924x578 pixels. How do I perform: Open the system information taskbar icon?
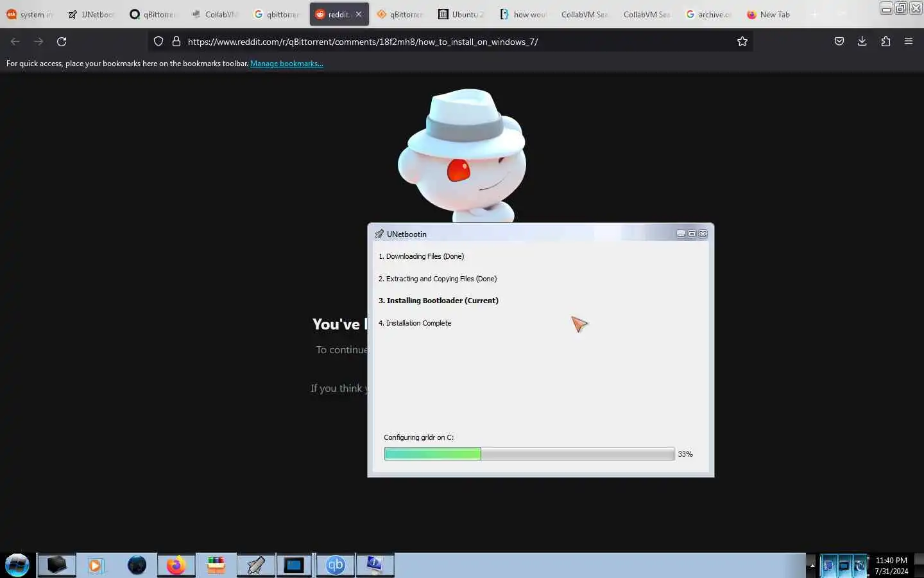pos(375,565)
